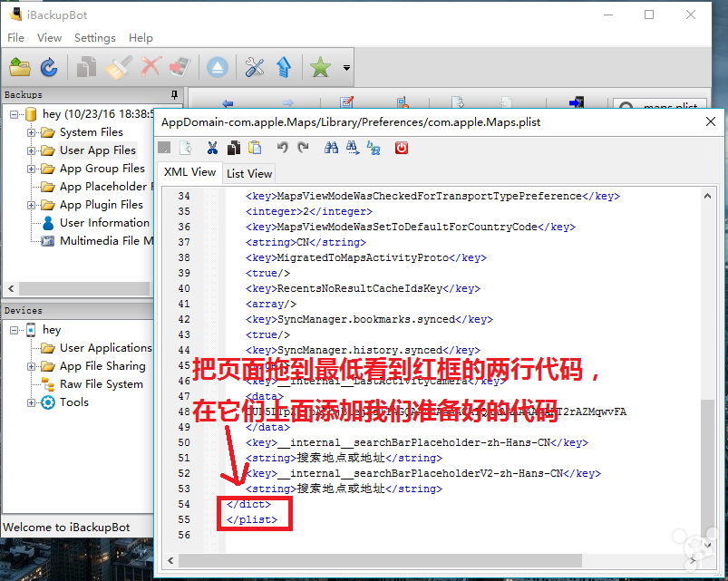The image size is (728, 581).
Task: Click the horizontal scrollbar of XML editor
Action: pyautogui.click(x=380, y=560)
